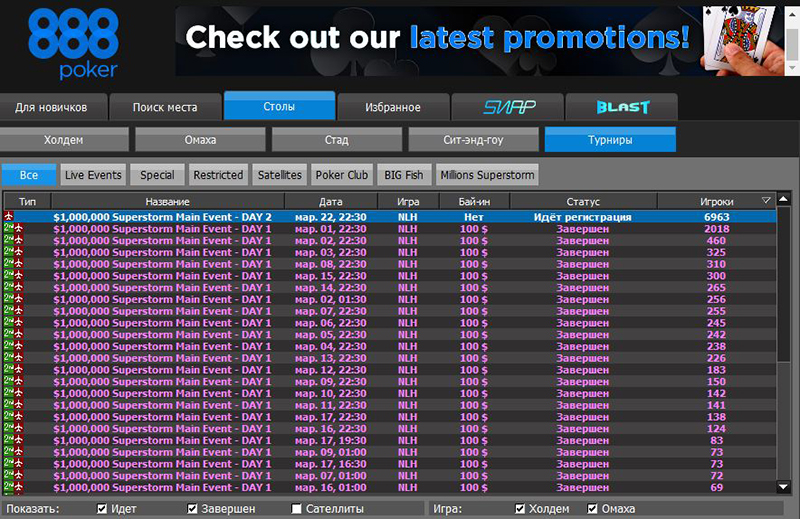Select the Satellites filter button

[278, 175]
